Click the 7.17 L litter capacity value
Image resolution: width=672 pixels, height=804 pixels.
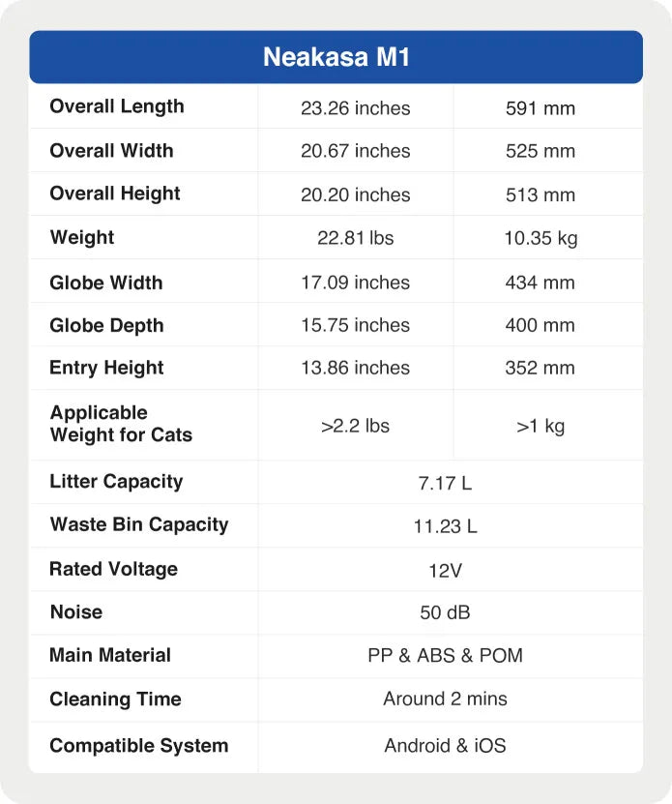445,483
